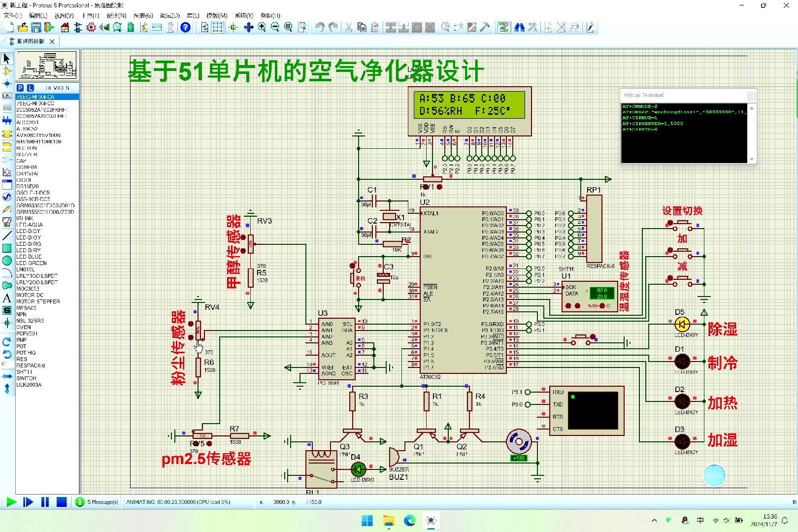Click the binoculars Search and Tag icon
Image resolution: width=798 pixels, height=532 pixels.
pos(519,28)
